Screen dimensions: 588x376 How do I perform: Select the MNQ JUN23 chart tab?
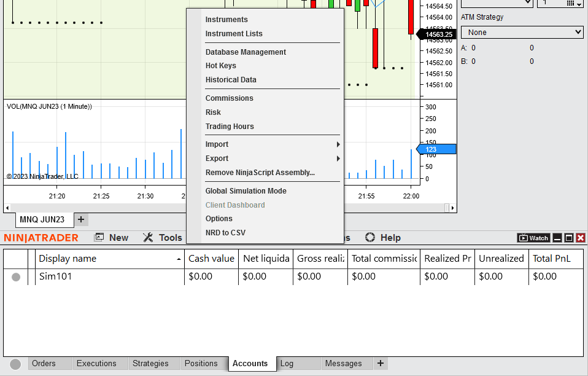pos(44,219)
